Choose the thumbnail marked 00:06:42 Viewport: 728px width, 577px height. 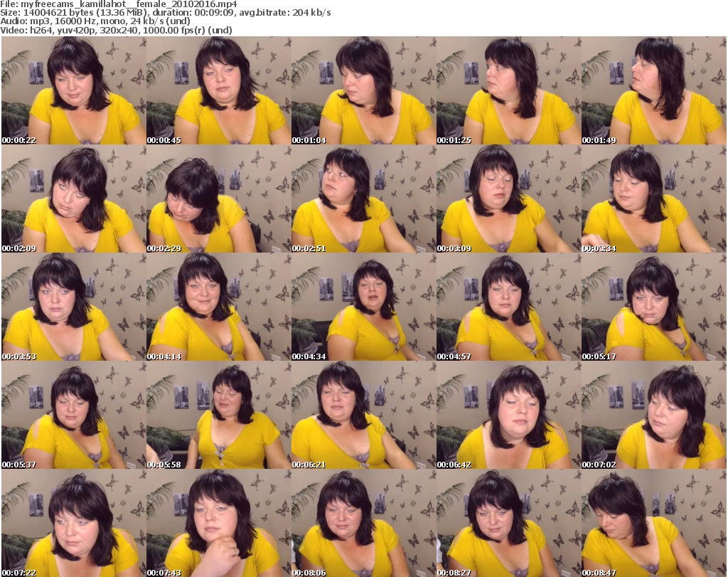[509, 415]
